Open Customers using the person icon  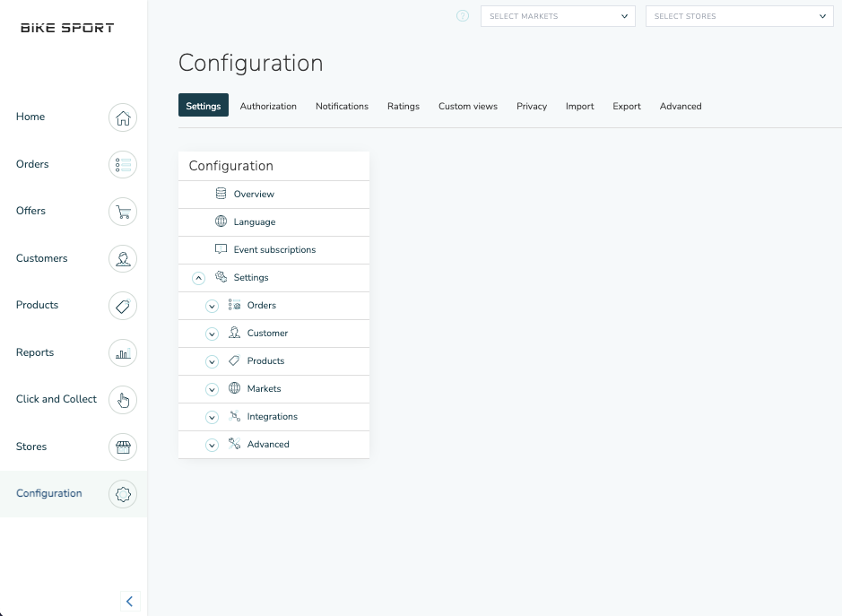pos(123,259)
